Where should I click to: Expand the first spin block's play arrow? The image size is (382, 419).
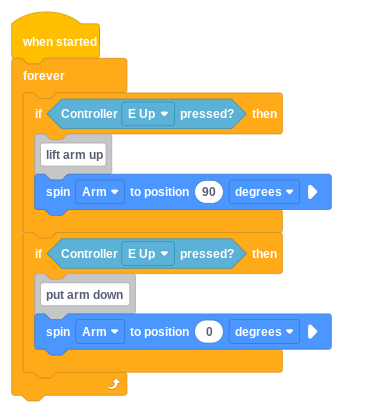(x=312, y=192)
